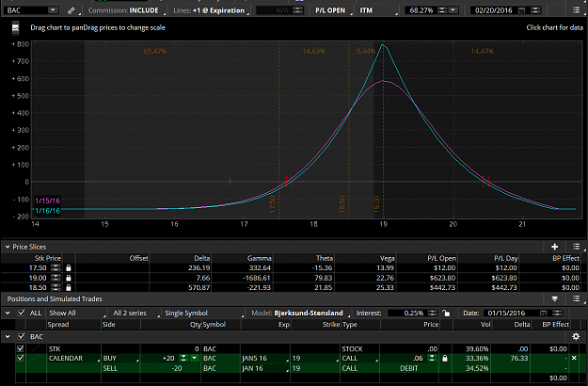Click the 17.50 price slice marker on chart
This screenshot has width=588, height=386.
pos(273,203)
